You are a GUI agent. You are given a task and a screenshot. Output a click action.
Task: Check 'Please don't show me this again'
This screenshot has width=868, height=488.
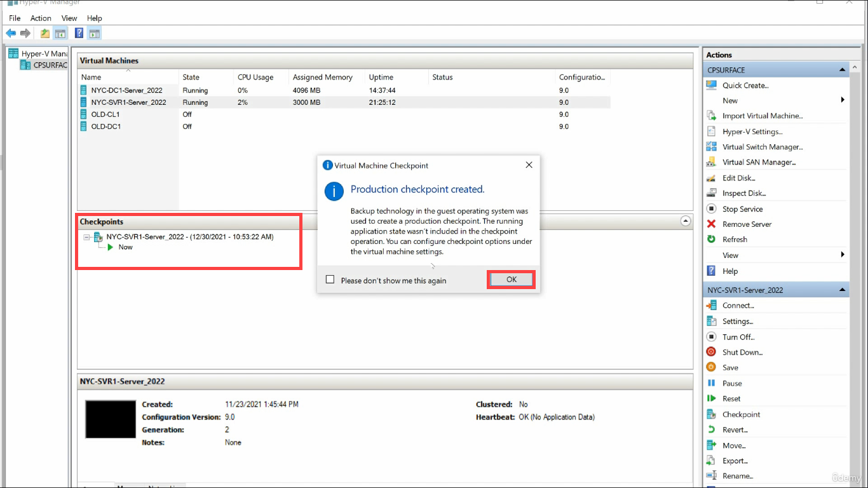[x=330, y=280]
